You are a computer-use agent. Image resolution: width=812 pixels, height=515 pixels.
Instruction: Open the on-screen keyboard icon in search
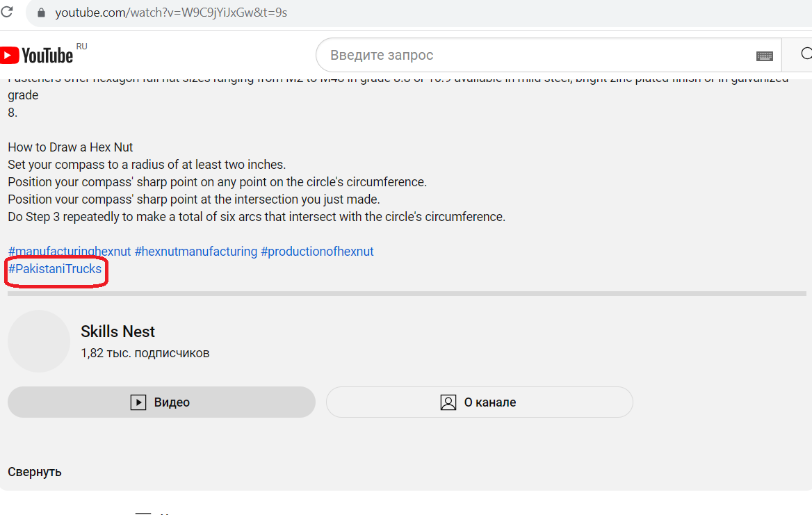pyautogui.click(x=764, y=56)
